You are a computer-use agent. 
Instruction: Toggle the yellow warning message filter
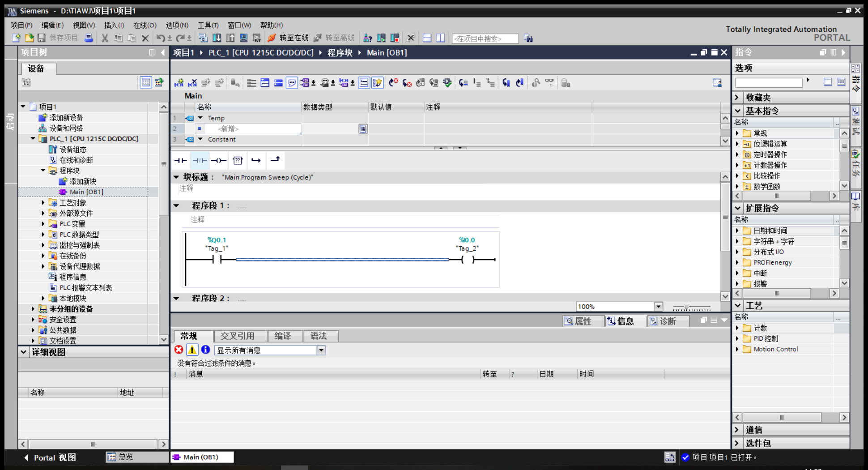pyautogui.click(x=192, y=350)
